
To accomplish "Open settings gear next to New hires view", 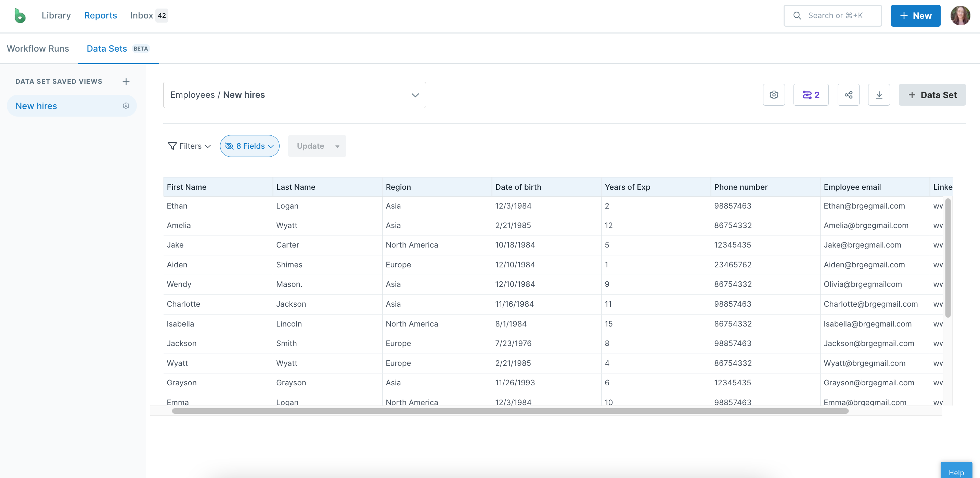I will click(126, 106).
